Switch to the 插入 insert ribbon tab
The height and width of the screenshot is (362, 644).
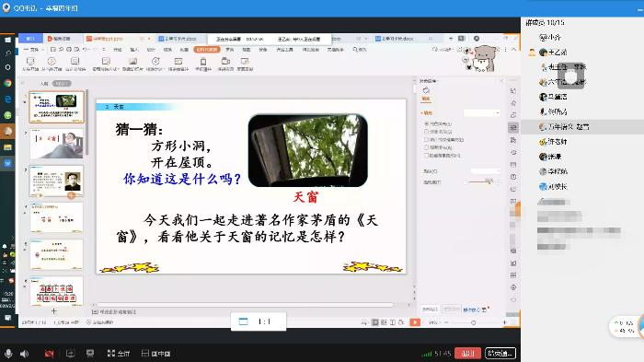click(134, 50)
